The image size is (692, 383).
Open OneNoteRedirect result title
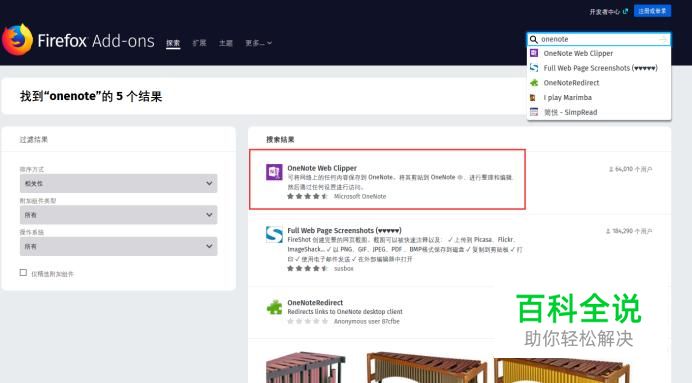point(315,303)
